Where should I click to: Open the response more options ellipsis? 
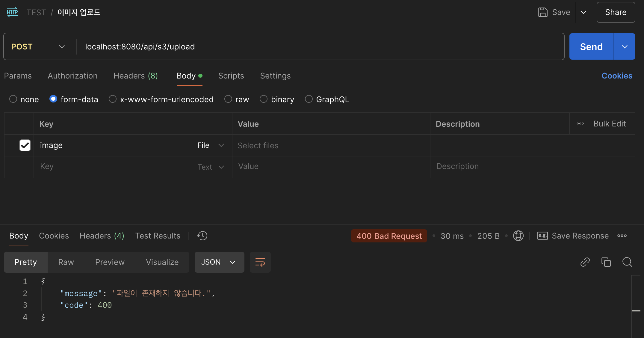pos(622,236)
